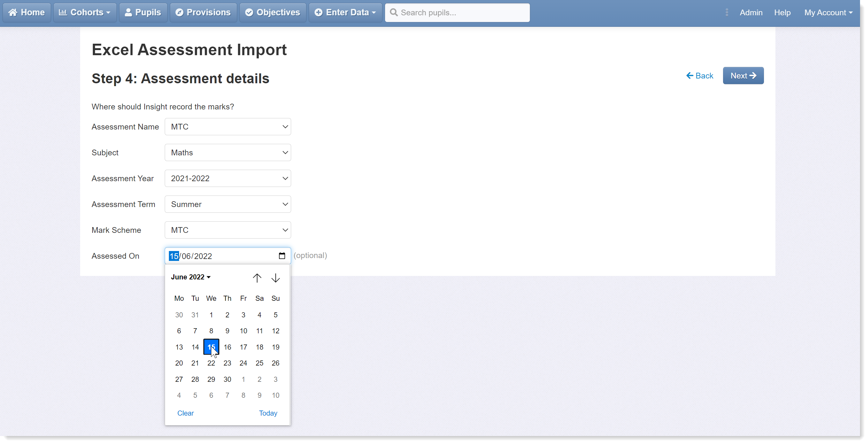Click the Assessed On date field
The height and width of the screenshot is (444, 868).
tap(228, 256)
